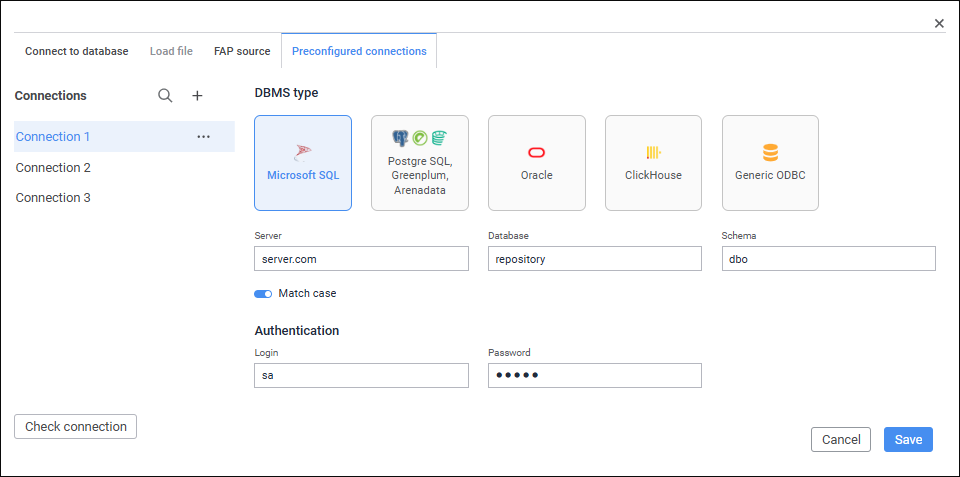Select the ClickHouse DBMS tile
This screenshot has width=960, height=477.
point(653,163)
